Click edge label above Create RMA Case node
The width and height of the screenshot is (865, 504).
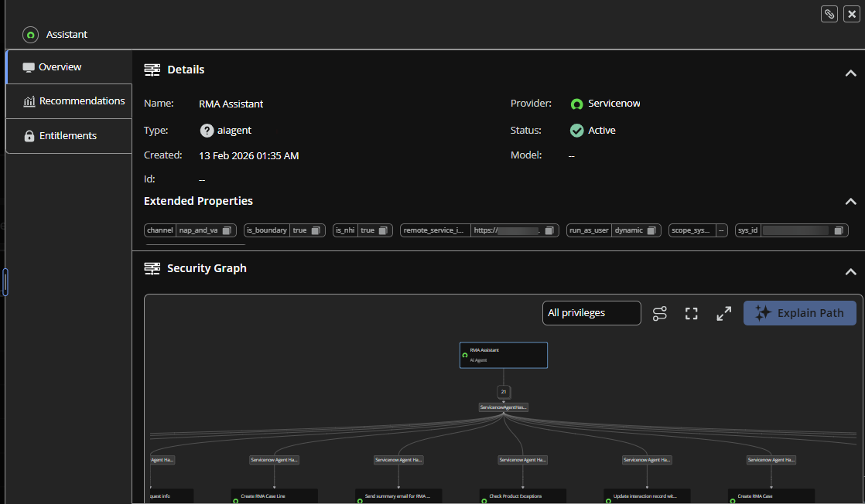coord(771,460)
